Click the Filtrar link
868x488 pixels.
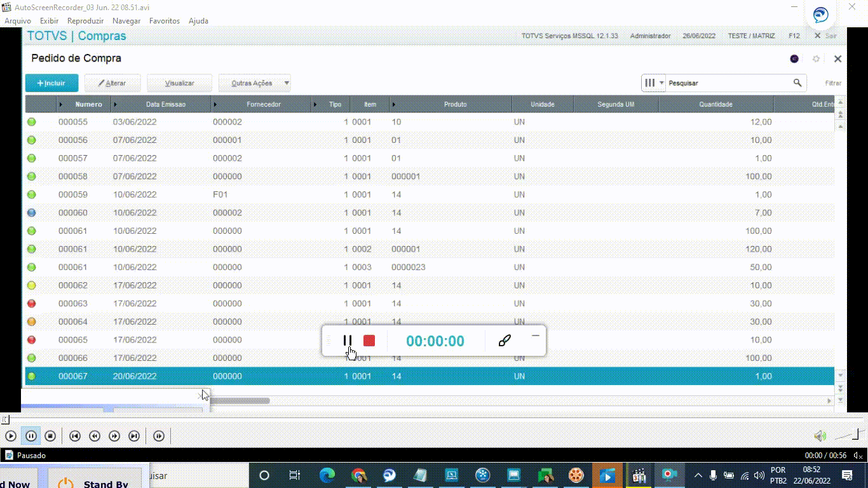pyautogui.click(x=833, y=83)
